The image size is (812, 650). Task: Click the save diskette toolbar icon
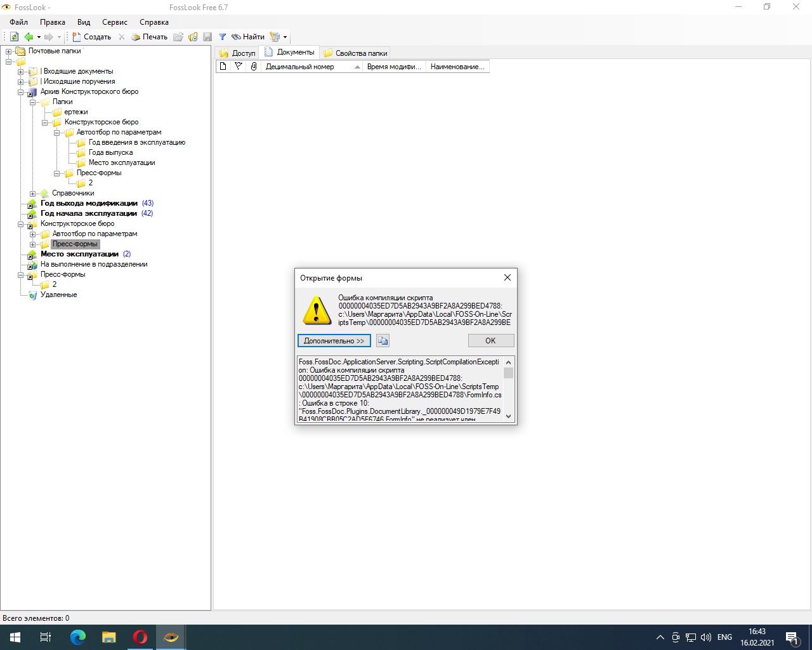[207, 37]
